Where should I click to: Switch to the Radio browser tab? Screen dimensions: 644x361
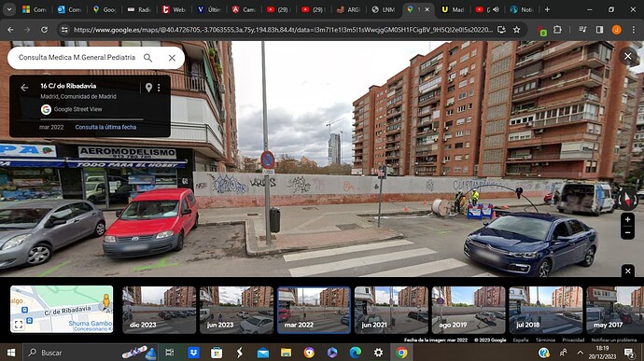tap(138, 9)
